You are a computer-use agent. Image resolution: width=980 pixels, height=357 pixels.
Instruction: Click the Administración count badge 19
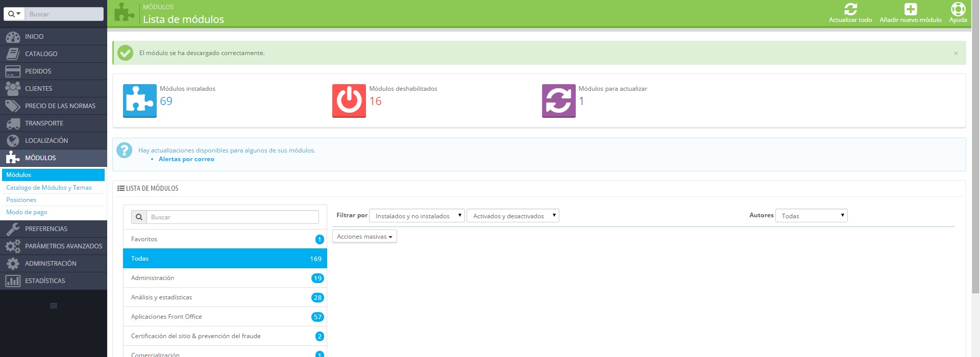[x=317, y=278]
